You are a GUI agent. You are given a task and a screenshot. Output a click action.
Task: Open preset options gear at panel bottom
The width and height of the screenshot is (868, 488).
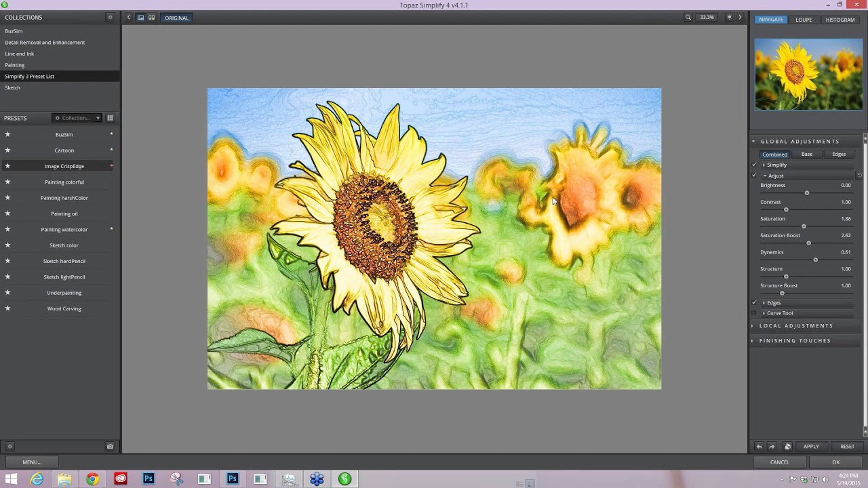[9, 447]
